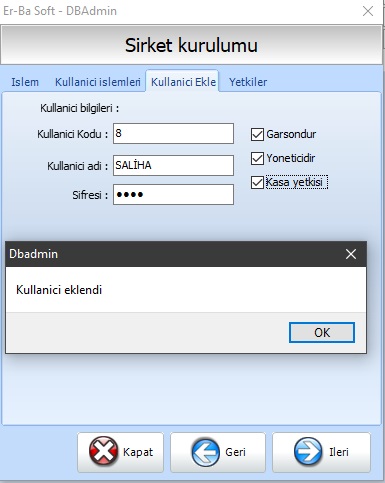This screenshot has height=483, width=385.
Task: Go to the Yetkiler tab
Action: coord(248,82)
